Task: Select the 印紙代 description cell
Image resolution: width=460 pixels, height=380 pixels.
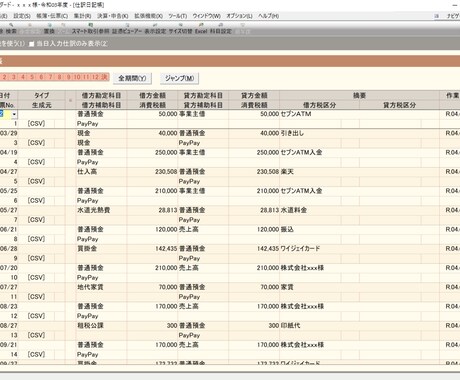Action: click(x=359, y=326)
